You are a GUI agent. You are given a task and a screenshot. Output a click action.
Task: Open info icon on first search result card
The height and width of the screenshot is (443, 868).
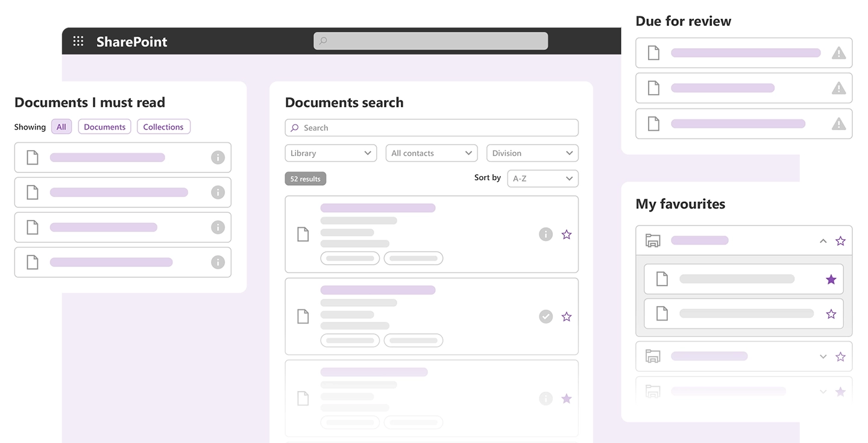[546, 234]
